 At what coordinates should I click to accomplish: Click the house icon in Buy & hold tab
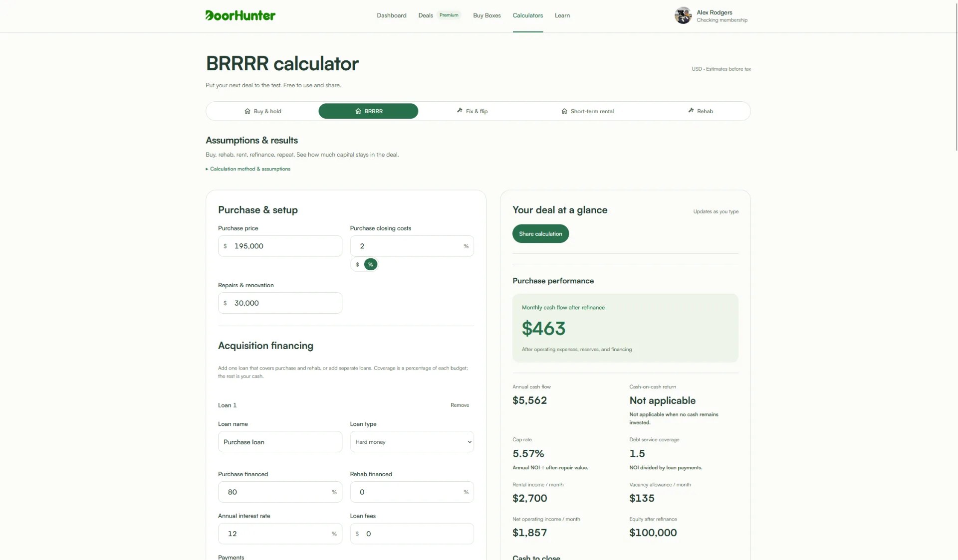tap(247, 111)
